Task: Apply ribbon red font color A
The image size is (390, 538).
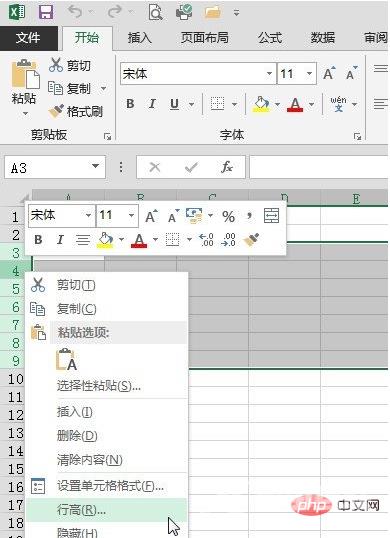Action: [x=295, y=104]
